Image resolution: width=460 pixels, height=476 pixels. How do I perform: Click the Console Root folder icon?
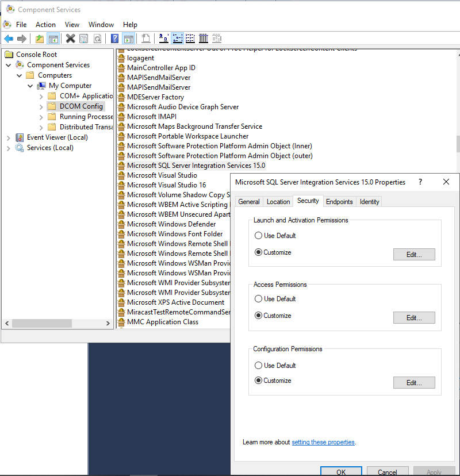pos(9,55)
